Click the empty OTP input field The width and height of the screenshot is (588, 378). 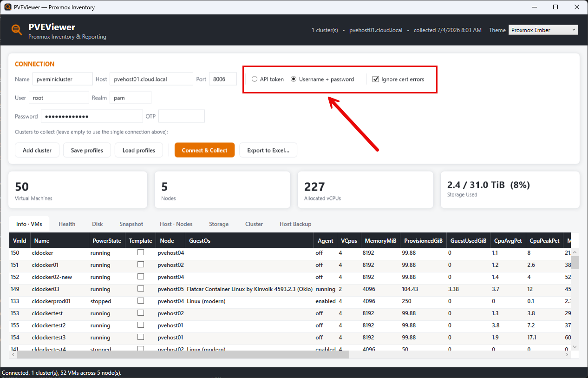182,116
